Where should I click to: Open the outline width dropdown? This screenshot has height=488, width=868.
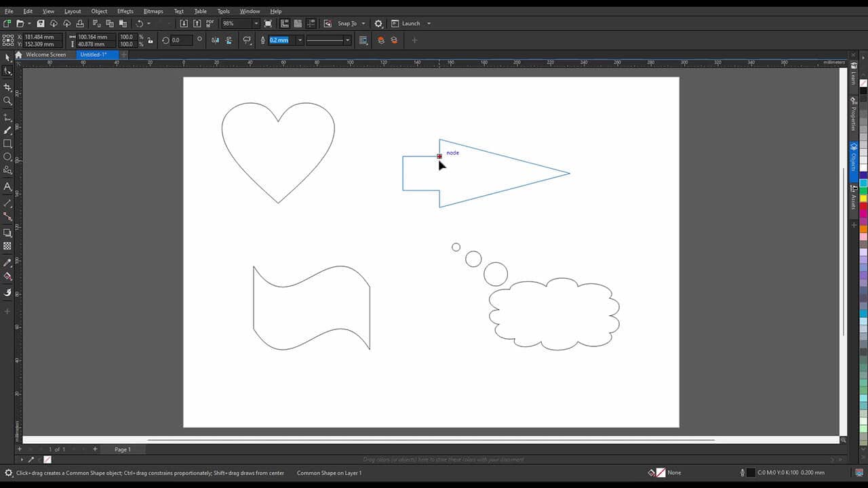coord(300,40)
